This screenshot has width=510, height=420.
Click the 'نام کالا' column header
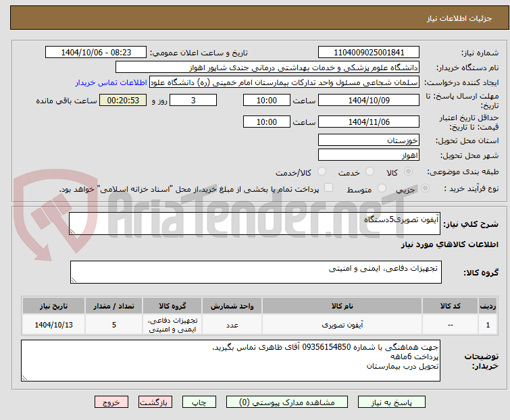[x=342, y=306]
